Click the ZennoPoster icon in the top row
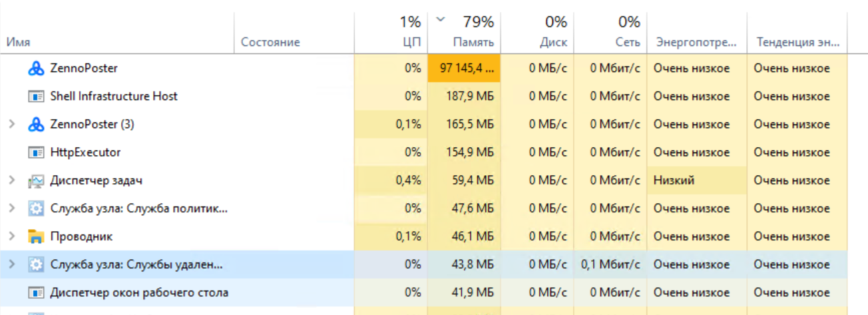Image resolution: width=868 pixels, height=315 pixels. click(35, 68)
